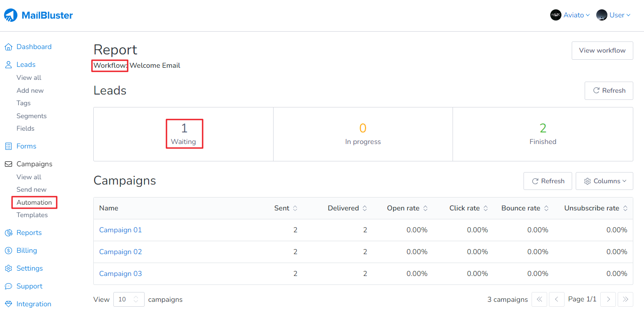The height and width of the screenshot is (317, 644).
Task: Click the Leads person icon in sidebar
Action: [x=8, y=64]
